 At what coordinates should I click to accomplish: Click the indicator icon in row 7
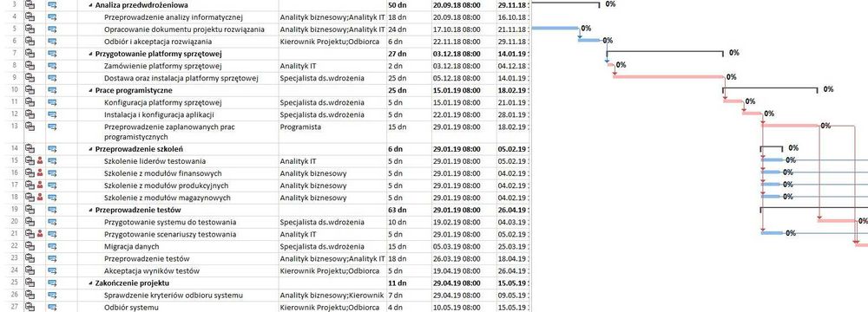(x=30, y=54)
